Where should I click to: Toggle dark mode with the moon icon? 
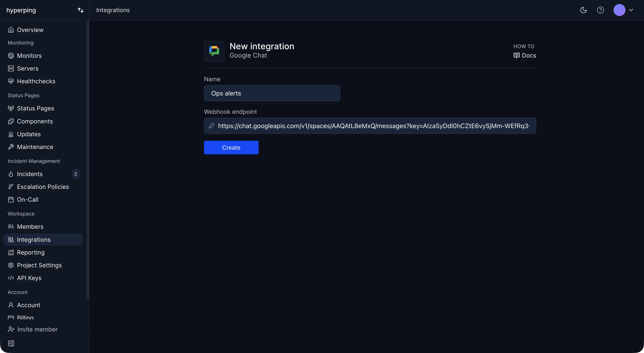584,10
